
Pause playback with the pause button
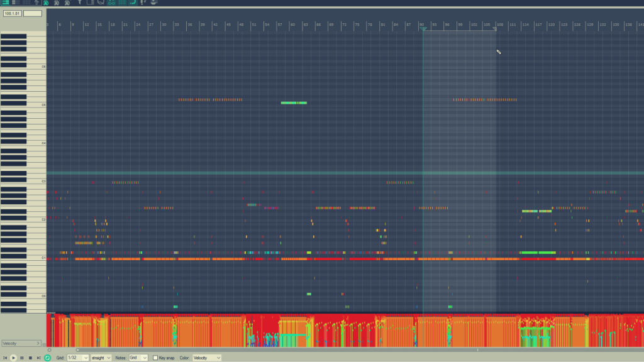[22, 358]
